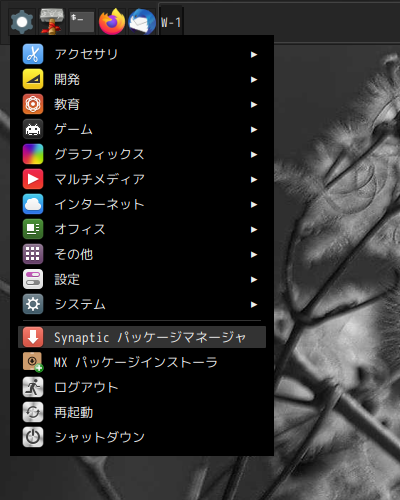Expand the 教育 submenu arrow
This screenshot has height=500, width=400.
[254, 104]
